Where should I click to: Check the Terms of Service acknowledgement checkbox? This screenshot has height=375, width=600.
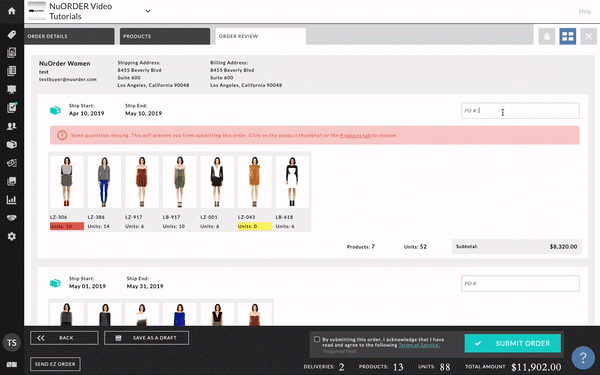coord(317,339)
